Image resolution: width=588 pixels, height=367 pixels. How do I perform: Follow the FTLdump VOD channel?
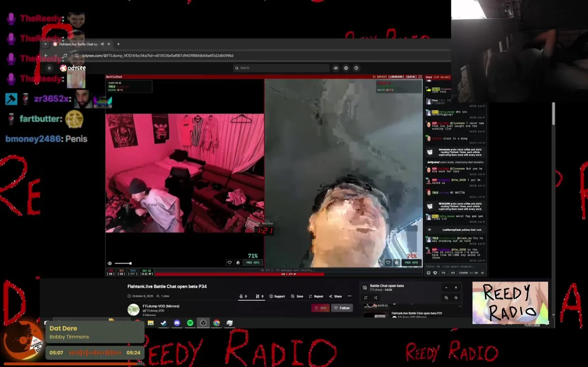[342, 308]
